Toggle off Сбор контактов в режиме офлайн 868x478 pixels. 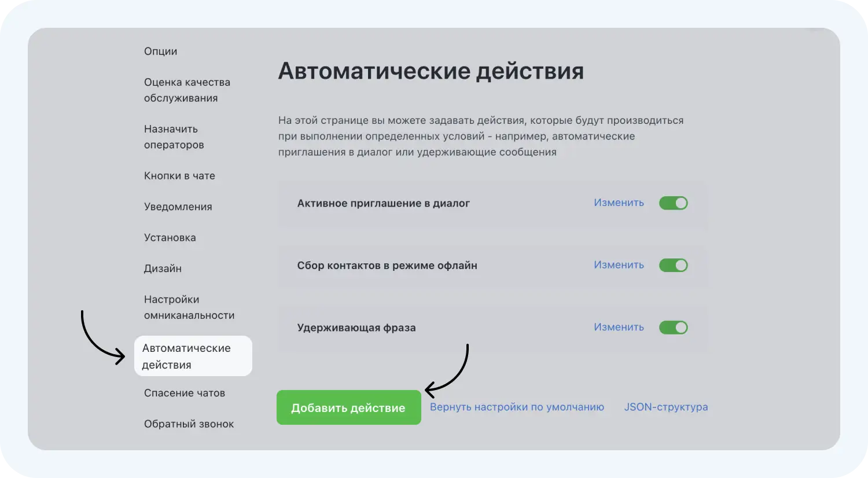pos(673,264)
